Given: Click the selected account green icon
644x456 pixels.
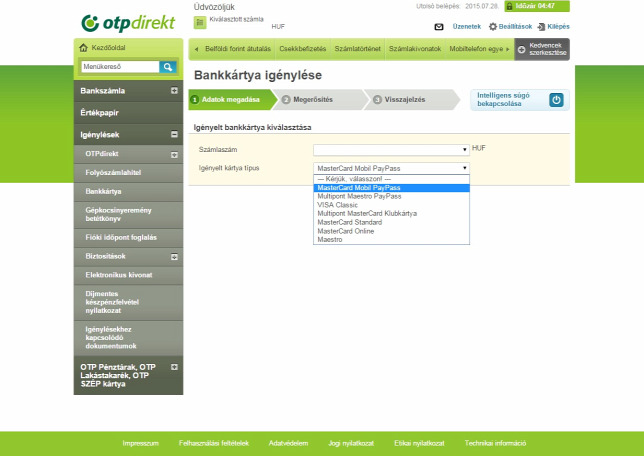Looking at the screenshot, I should coord(200,23).
